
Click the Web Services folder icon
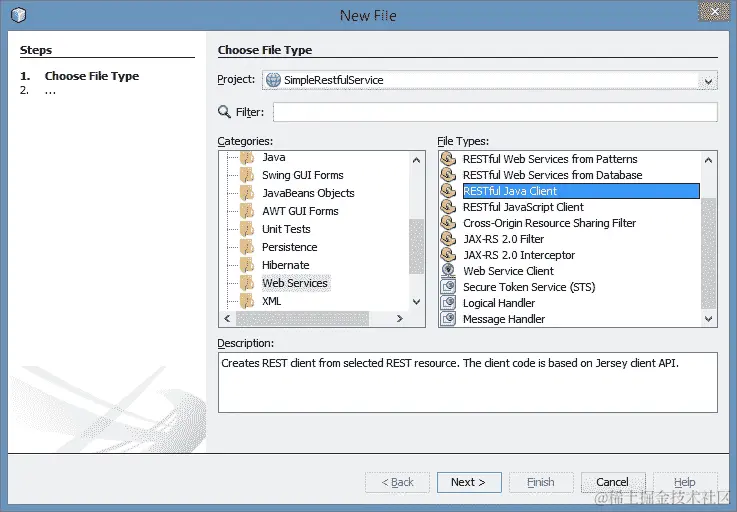[247, 283]
